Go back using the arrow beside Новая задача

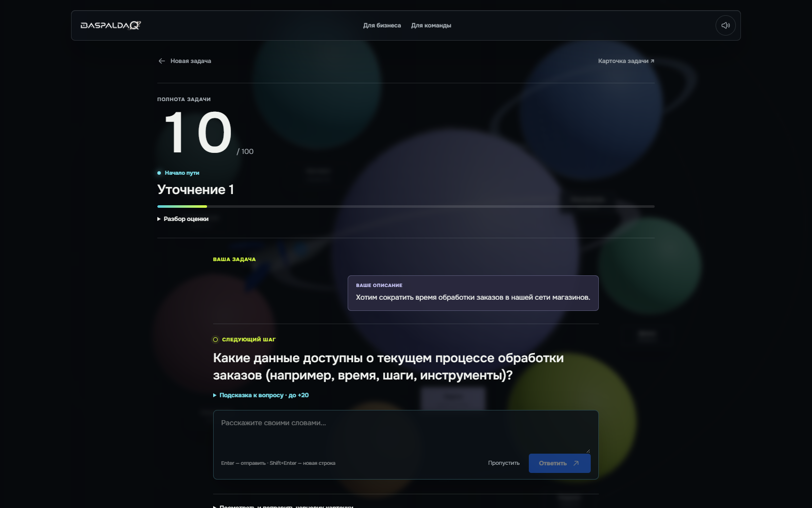tap(162, 61)
